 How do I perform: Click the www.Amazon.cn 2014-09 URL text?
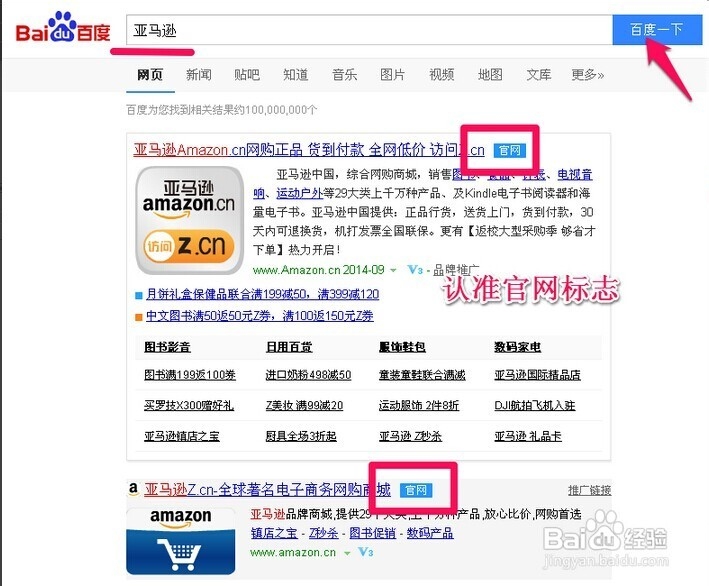pos(318,270)
